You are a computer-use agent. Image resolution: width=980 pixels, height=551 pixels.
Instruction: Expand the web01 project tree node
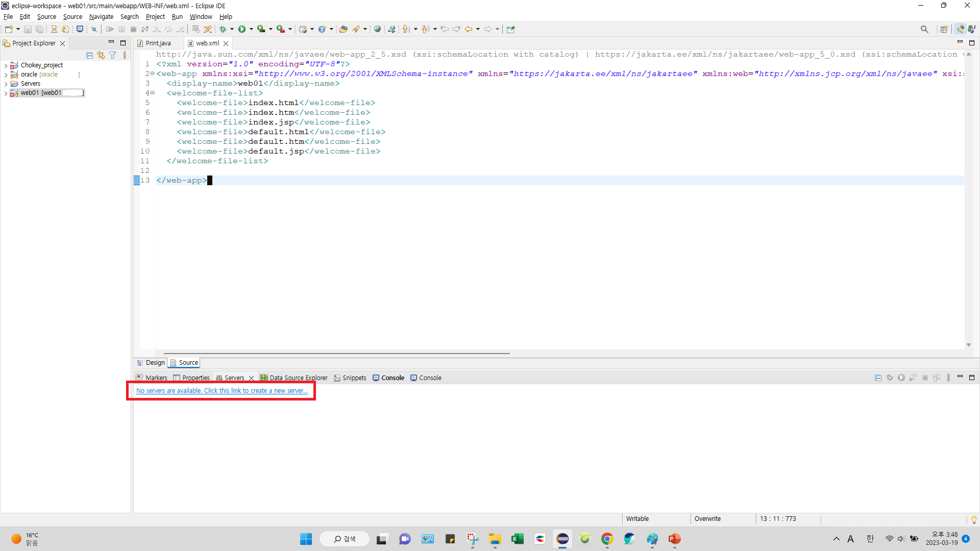(x=6, y=93)
